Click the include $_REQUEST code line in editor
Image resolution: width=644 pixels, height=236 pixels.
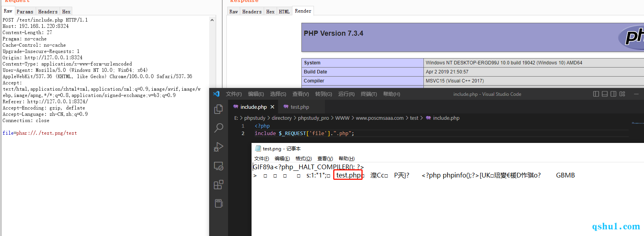(x=305, y=134)
